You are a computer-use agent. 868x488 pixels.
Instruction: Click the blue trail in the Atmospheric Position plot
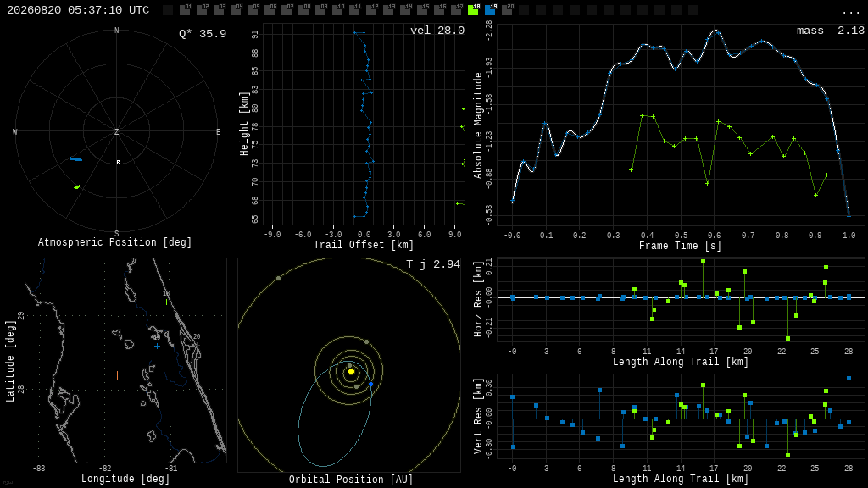point(75,159)
